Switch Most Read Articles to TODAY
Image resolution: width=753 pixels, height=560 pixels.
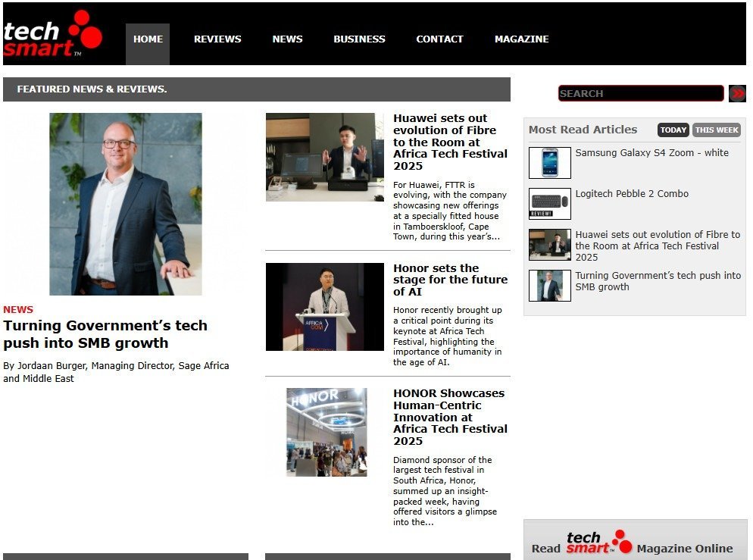pos(673,130)
